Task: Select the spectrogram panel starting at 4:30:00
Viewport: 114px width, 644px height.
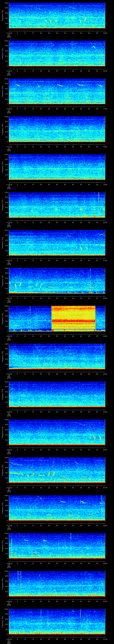Action: point(57,622)
